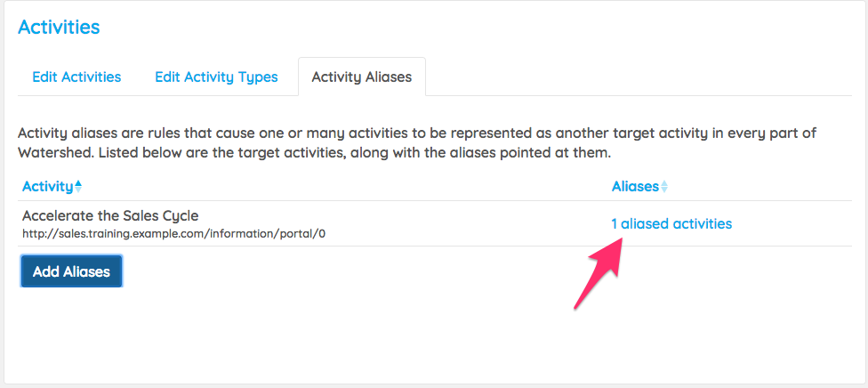Click the word Types in the second tab
Image resolution: width=868 pixels, height=388 pixels.
tap(257, 77)
